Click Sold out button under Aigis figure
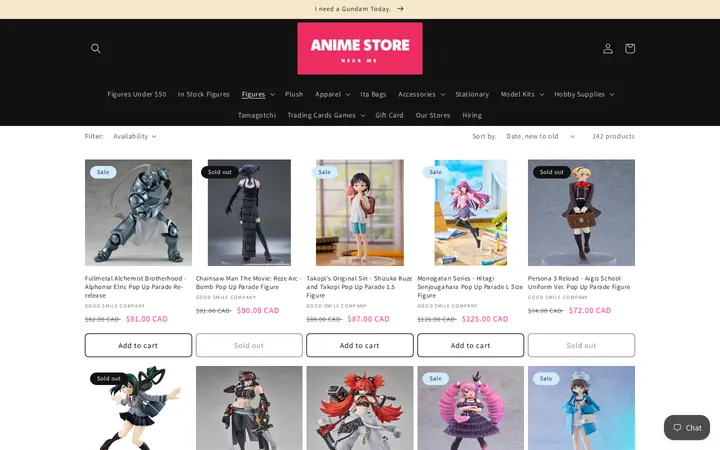 [581, 345]
